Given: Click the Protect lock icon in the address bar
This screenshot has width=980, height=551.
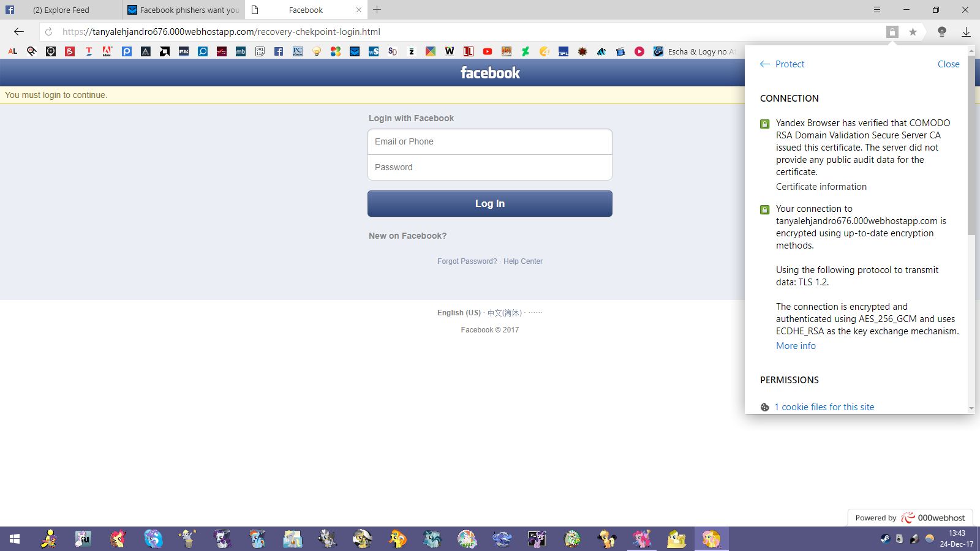Looking at the screenshot, I should [x=892, y=32].
